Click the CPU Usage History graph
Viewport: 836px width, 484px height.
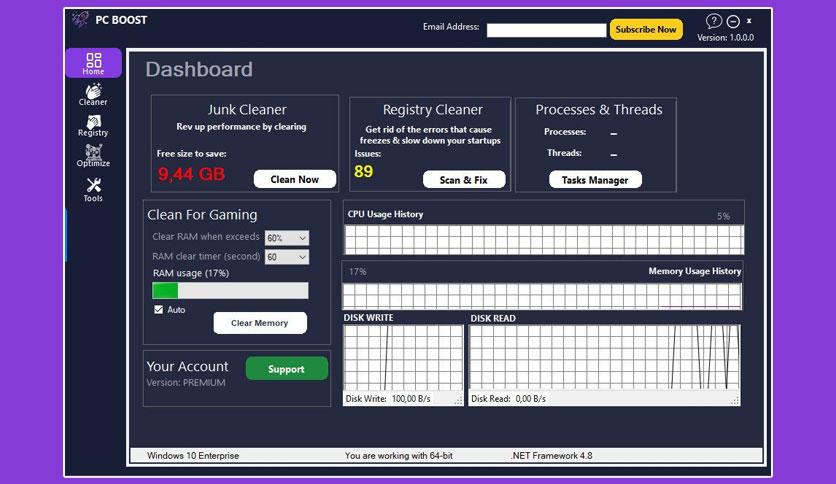click(544, 239)
